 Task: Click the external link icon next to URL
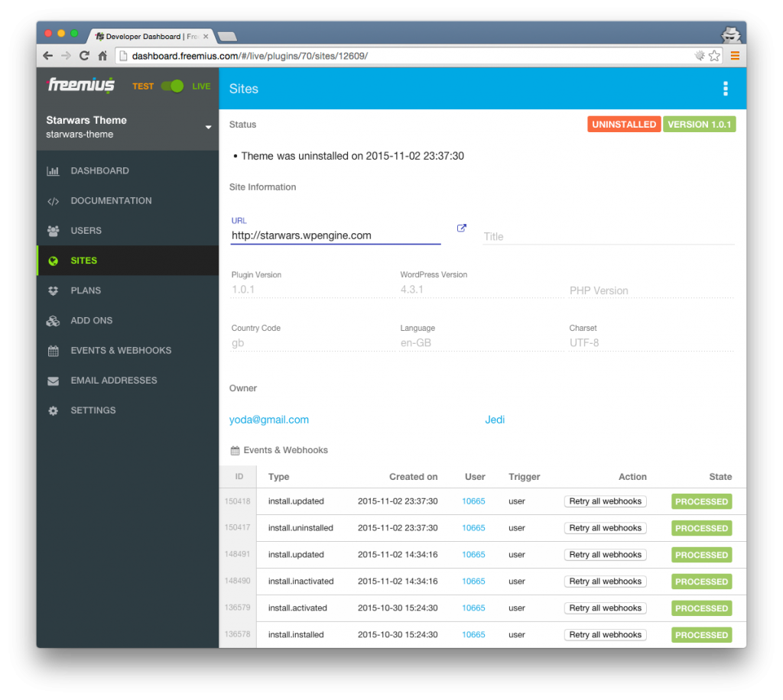pyautogui.click(x=461, y=227)
